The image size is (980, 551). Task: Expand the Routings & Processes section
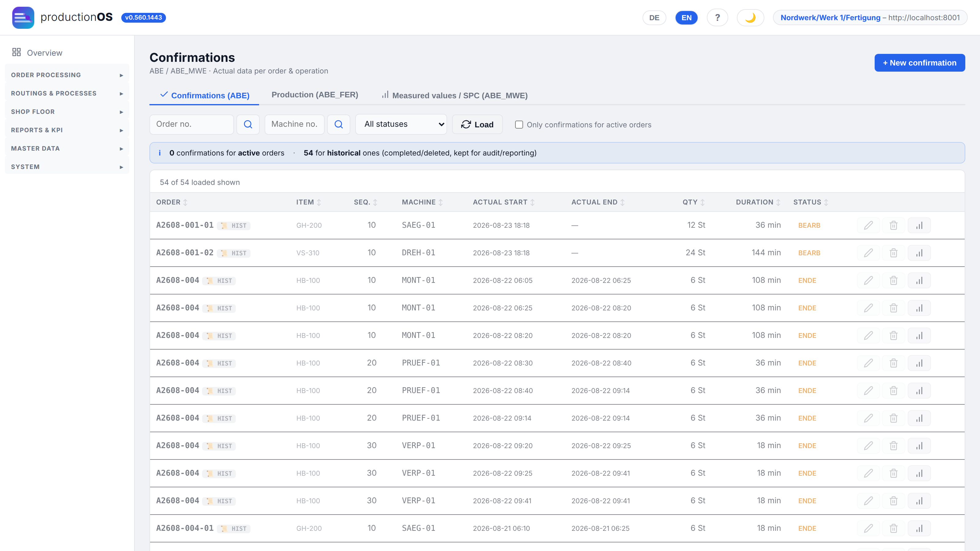pos(67,93)
